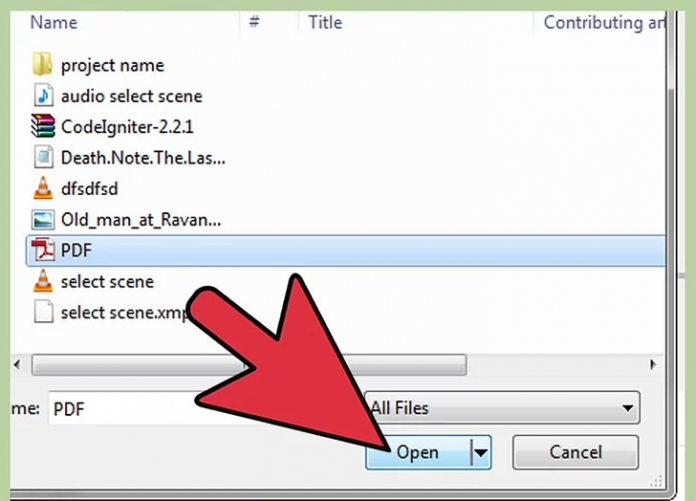Image resolution: width=696 pixels, height=501 pixels.
Task: Click the horizontal scrollbar right arrow
Action: coord(652,365)
